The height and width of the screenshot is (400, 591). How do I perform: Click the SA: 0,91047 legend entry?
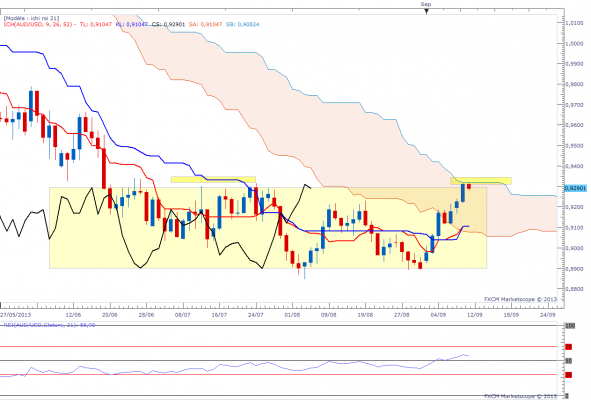205,24
